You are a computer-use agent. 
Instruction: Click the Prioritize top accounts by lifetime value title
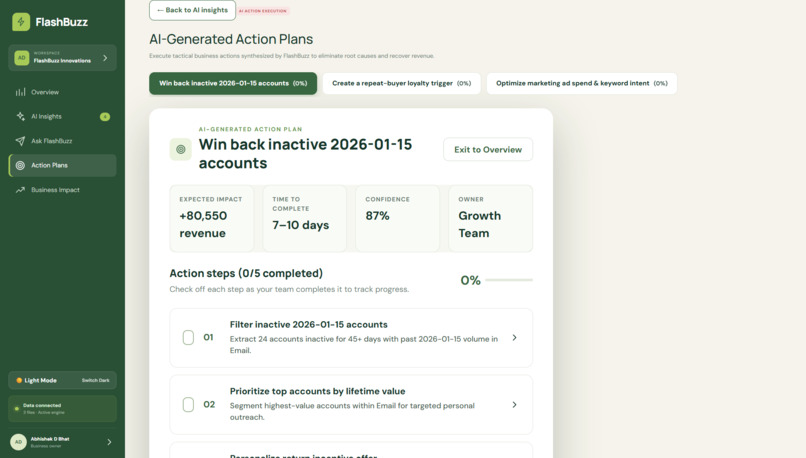[x=317, y=391]
